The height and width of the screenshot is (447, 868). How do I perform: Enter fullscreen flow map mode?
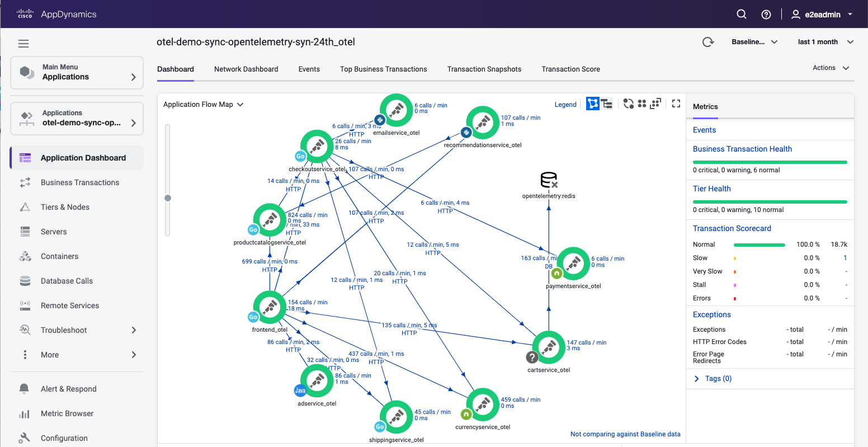click(x=676, y=103)
